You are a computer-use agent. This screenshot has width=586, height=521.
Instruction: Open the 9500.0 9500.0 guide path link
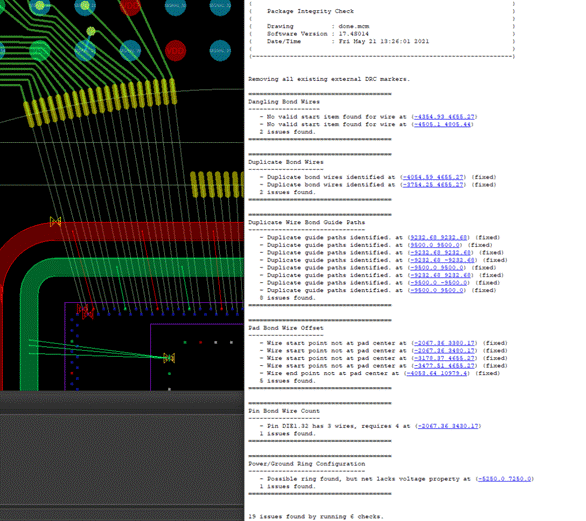[435, 245]
